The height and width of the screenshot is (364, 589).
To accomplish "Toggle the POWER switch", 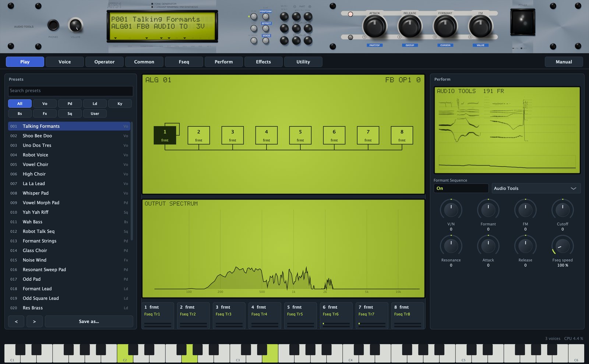I will [x=523, y=22].
